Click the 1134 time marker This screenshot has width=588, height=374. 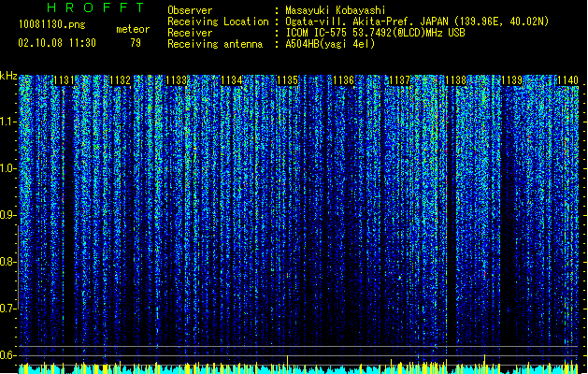pos(232,80)
